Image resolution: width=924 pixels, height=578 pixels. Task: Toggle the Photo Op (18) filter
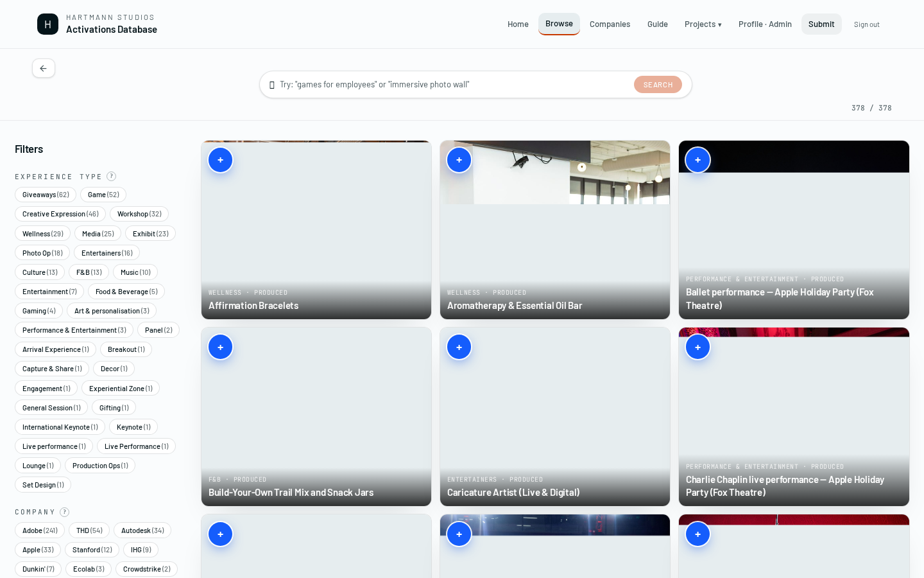click(42, 253)
